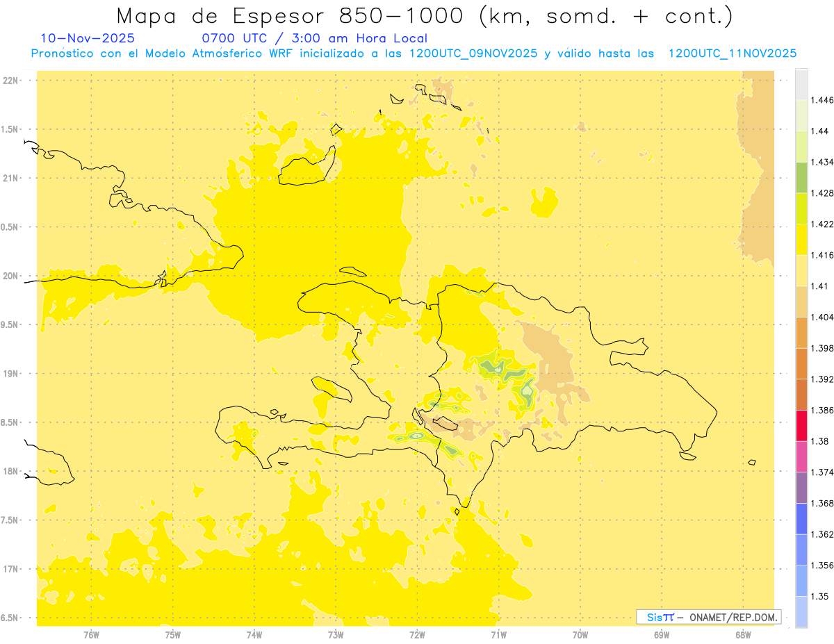Click the 1.35 colorbar value
Screen dimensions: 834x644
[x=819, y=596]
